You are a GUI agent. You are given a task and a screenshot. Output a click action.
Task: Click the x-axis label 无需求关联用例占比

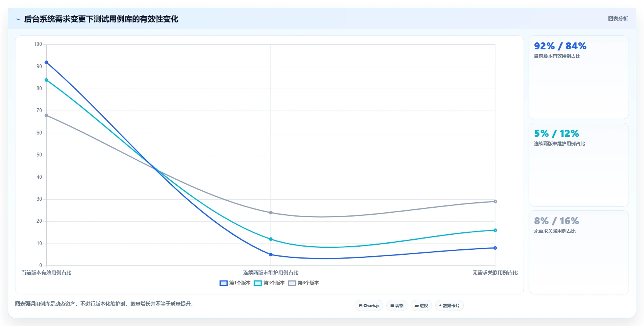(495, 273)
